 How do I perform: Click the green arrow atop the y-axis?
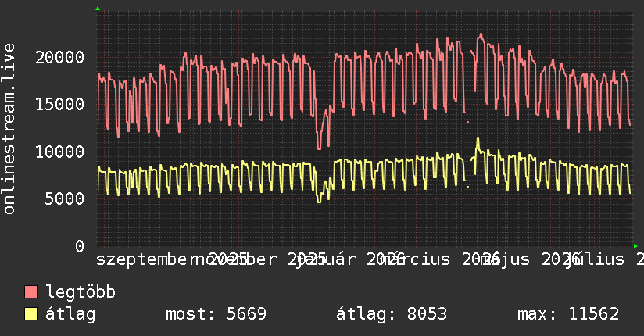pyautogui.click(x=98, y=9)
